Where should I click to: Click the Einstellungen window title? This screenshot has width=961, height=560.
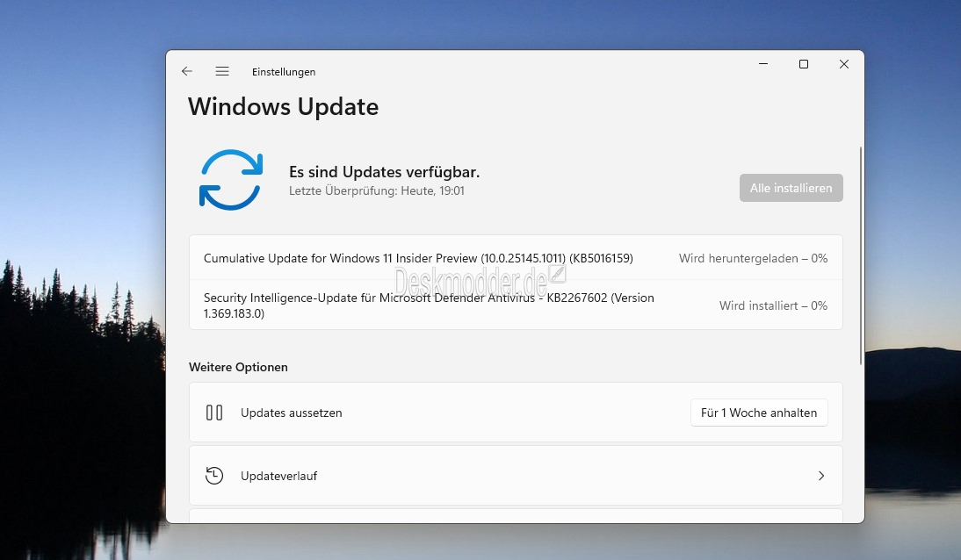point(284,72)
